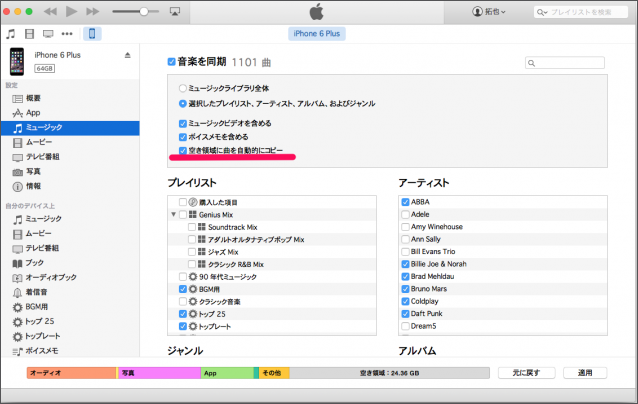Image resolution: width=638 pixels, height=404 pixels.
Task: Click the App storage bar segment
Action: coord(227,373)
